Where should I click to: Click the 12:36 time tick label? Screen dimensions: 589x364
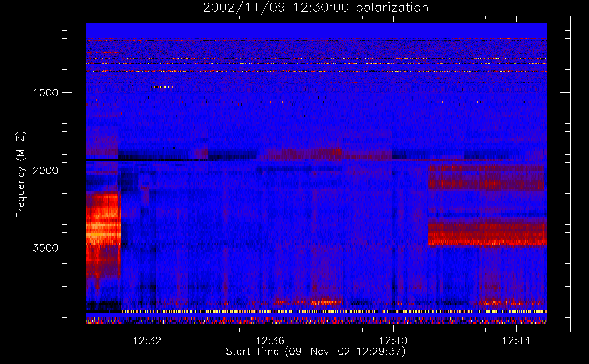270,341
